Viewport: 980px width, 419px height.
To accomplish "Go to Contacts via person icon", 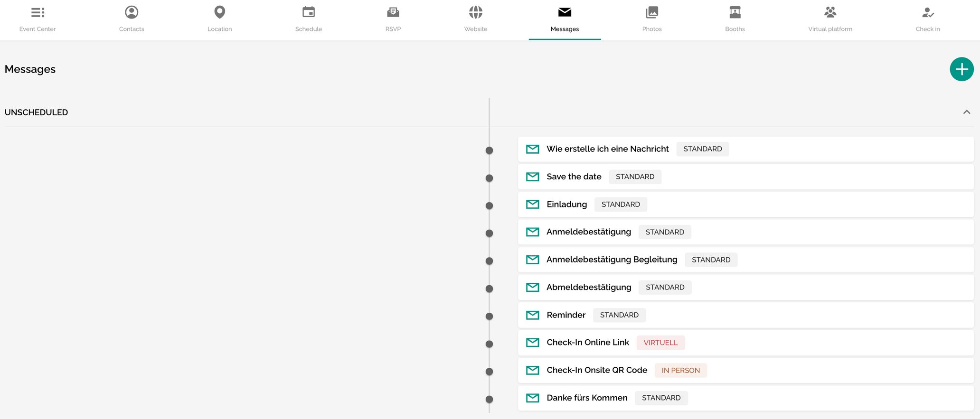I will tap(132, 12).
